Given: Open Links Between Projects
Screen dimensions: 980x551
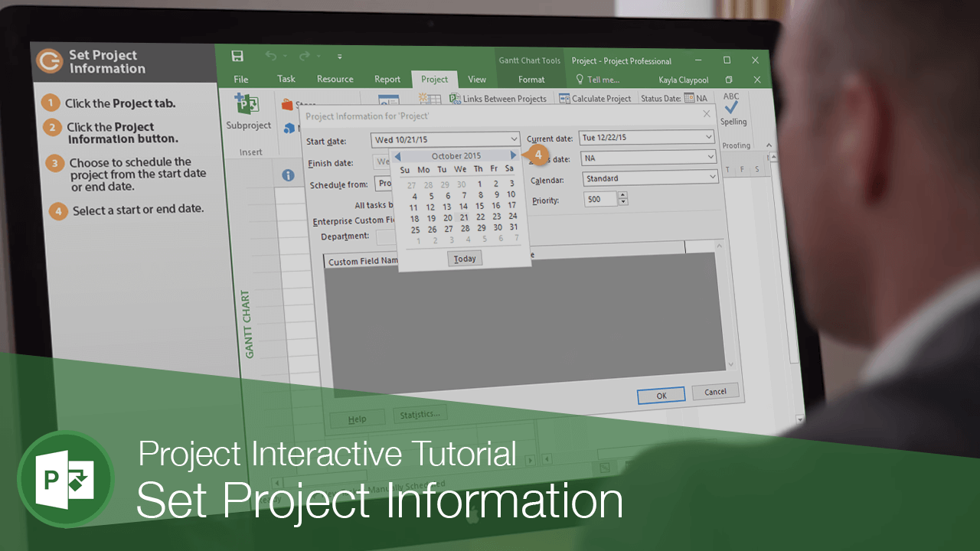Looking at the screenshot, I should point(498,99).
